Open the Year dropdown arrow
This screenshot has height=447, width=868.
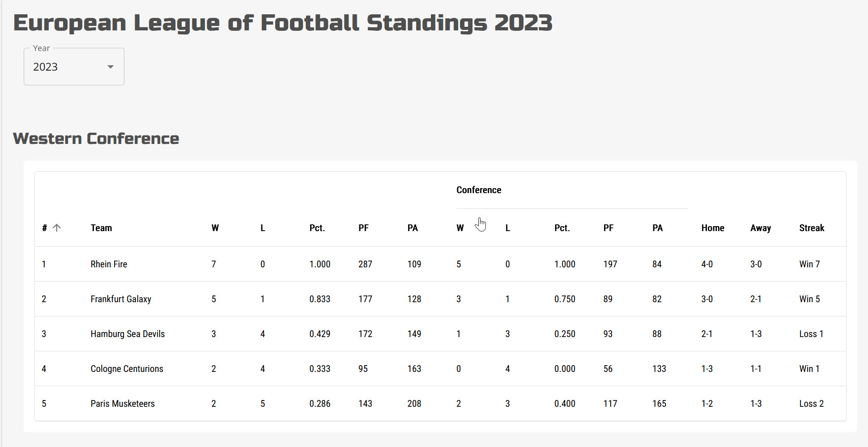click(x=110, y=67)
